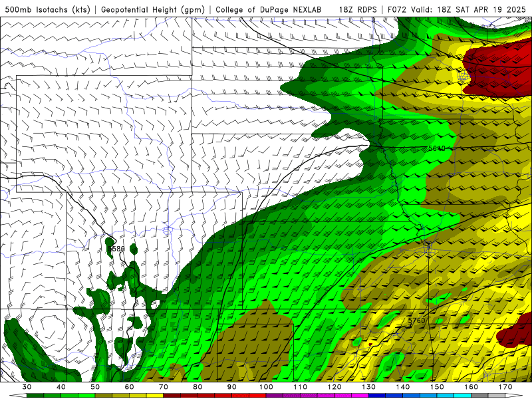Click the 5640 height contour label
Screen dimensions: 532x399
[437, 148]
